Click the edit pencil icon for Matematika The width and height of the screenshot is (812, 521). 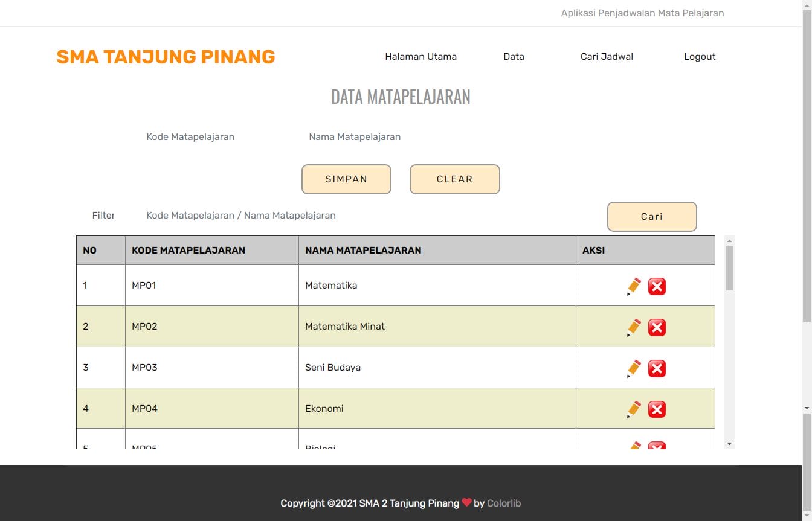(634, 286)
